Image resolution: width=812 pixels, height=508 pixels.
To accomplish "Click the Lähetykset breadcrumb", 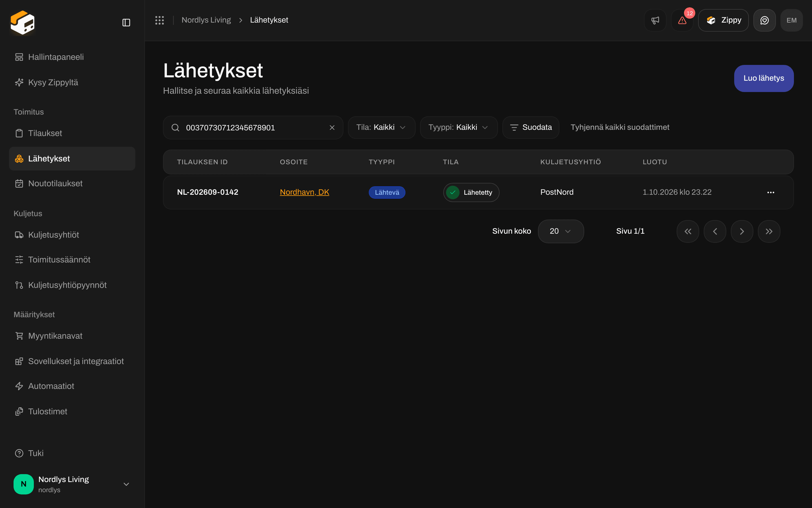I will [269, 20].
